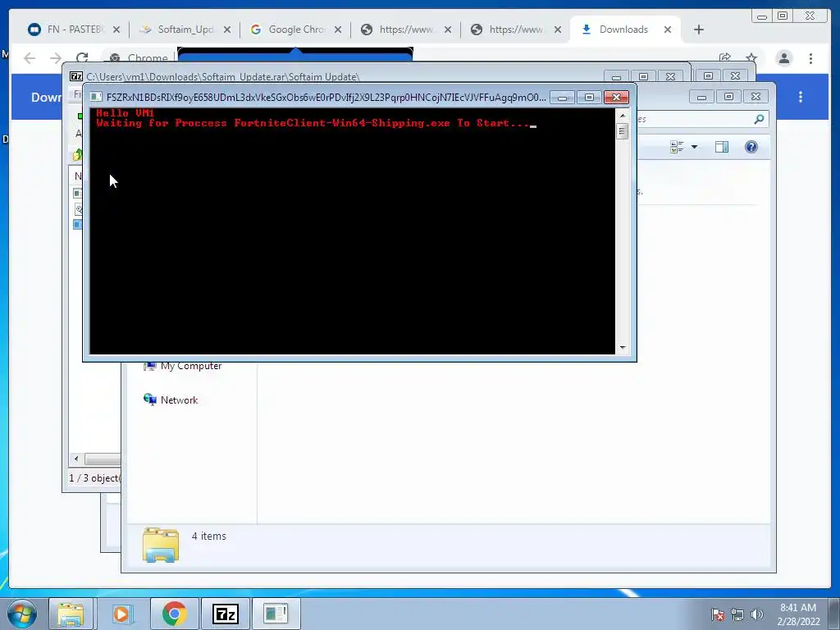The height and width of the screenshot is (630, 840).
Task: Close the Downloads tab
Action: [668, 30]
